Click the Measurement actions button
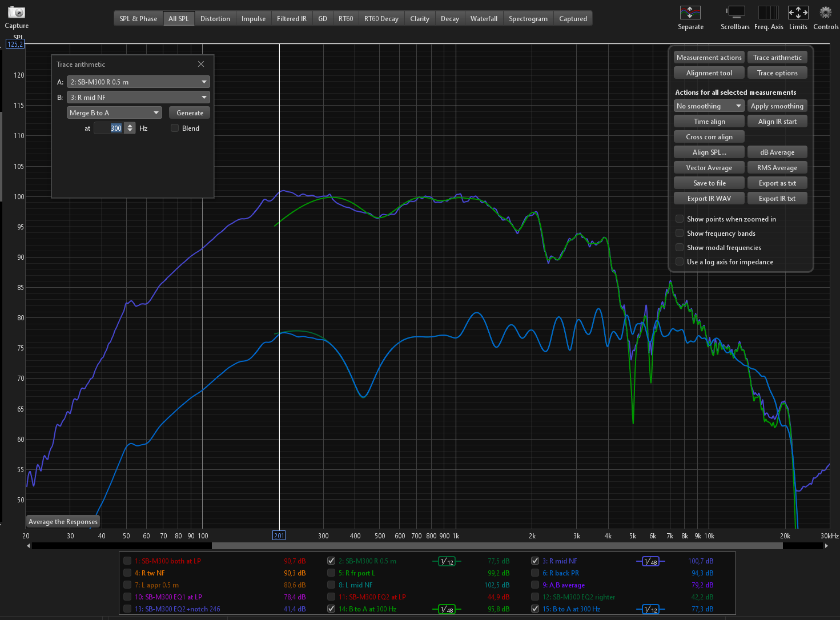The width and height of the screenshot is (840, 620). coord(709,57)
